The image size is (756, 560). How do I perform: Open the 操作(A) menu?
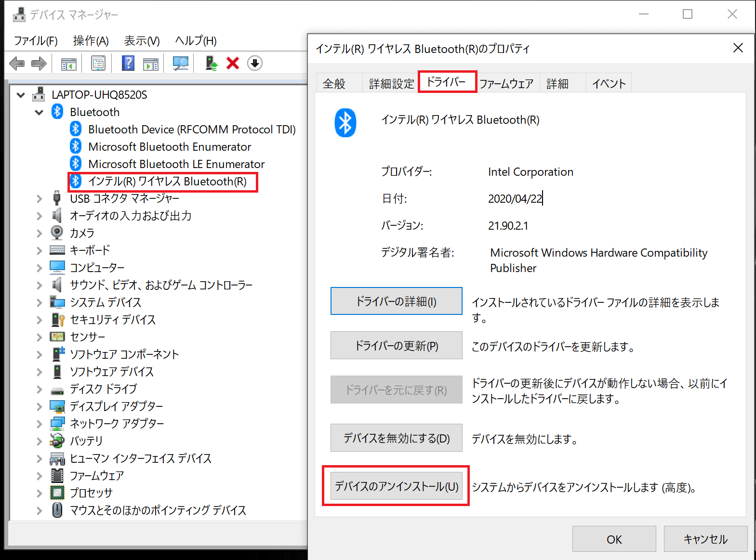point(91,41)
